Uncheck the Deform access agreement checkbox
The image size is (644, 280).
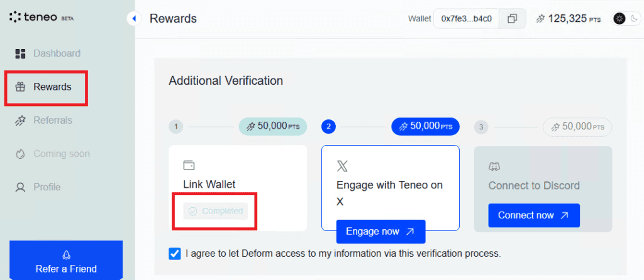[175, 254]
